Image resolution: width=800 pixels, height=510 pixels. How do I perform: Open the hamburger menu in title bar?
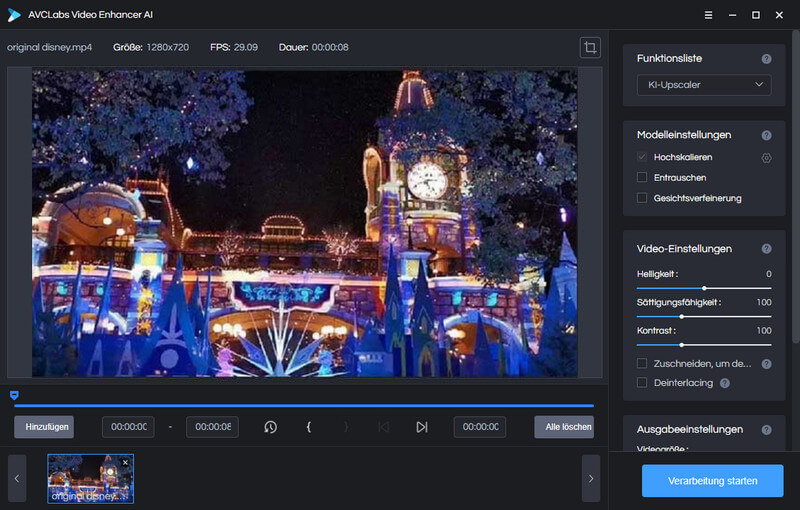[x=708, y=15]
